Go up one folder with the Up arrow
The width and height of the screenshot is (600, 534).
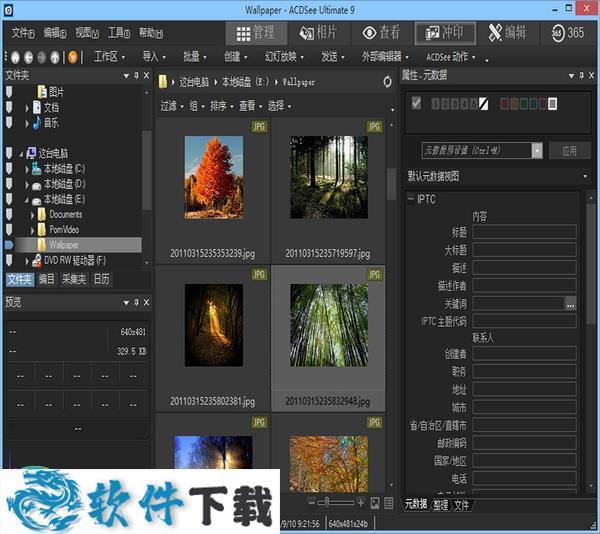point(55,57)
